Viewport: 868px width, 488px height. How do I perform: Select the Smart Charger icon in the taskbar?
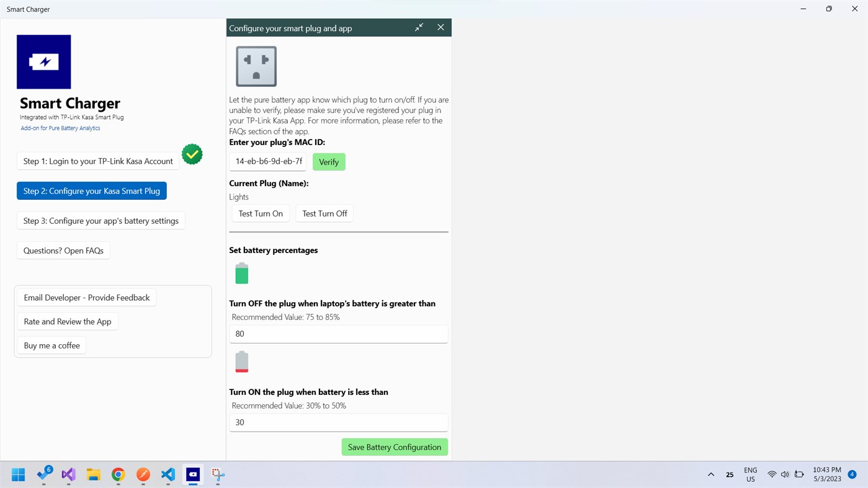click(x=192, y=475)
